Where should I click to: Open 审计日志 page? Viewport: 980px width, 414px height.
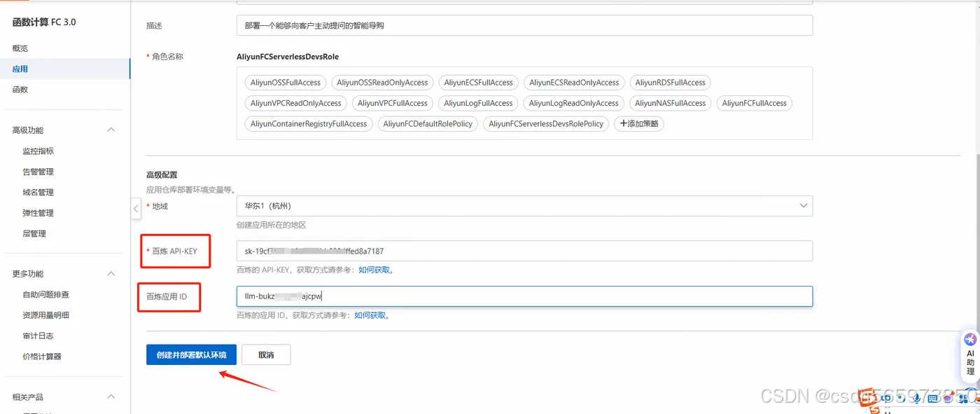click(x=38, y=336)
